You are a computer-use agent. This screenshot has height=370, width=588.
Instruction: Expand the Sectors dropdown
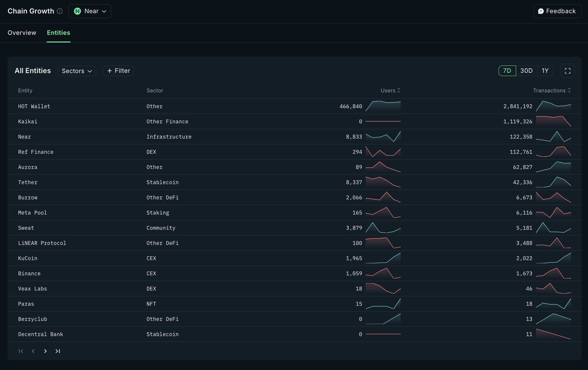(x=77, y=71)
